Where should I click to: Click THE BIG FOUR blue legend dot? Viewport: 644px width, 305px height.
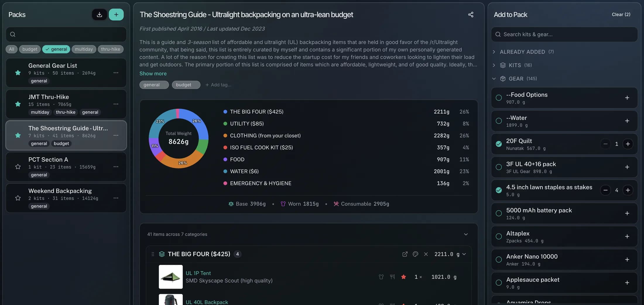(225, 112)
